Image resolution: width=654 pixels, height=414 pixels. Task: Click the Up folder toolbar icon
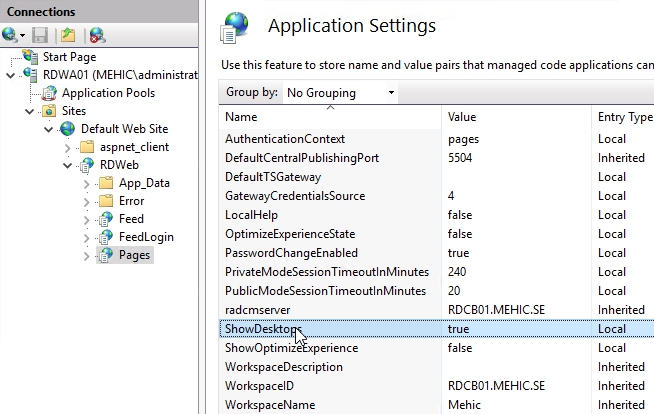[68, 35]
